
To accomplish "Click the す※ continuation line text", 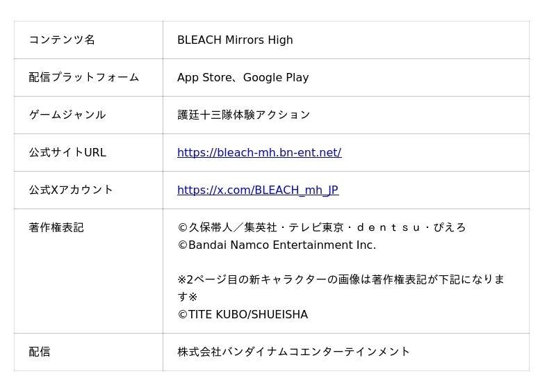I will click(187, 297).
